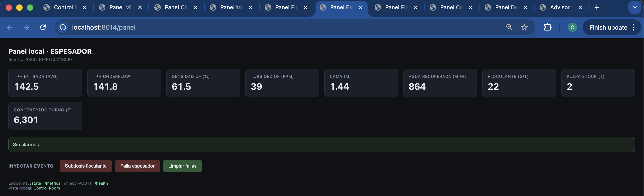Inject Subdosis floculante event
This screenshot has height=196, width=644.
[85, 166]
